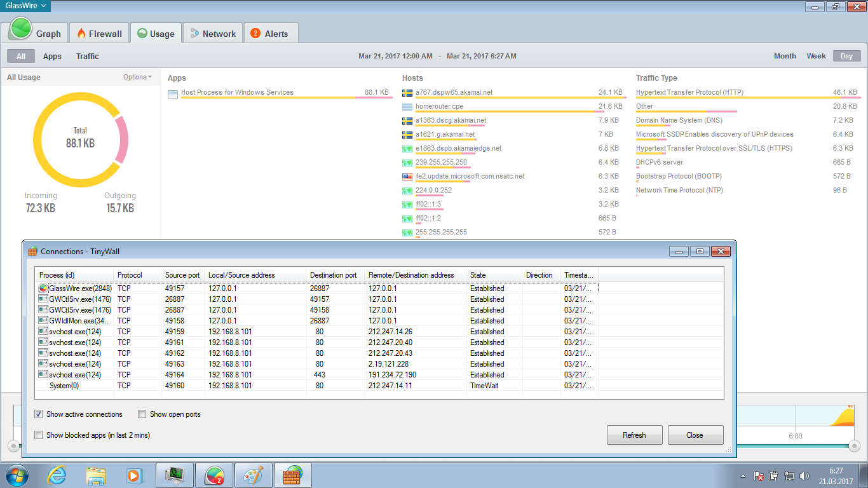Click GlassWire icon in Windows taskbar
Screen dimensions: 868x488
point(214,475)
